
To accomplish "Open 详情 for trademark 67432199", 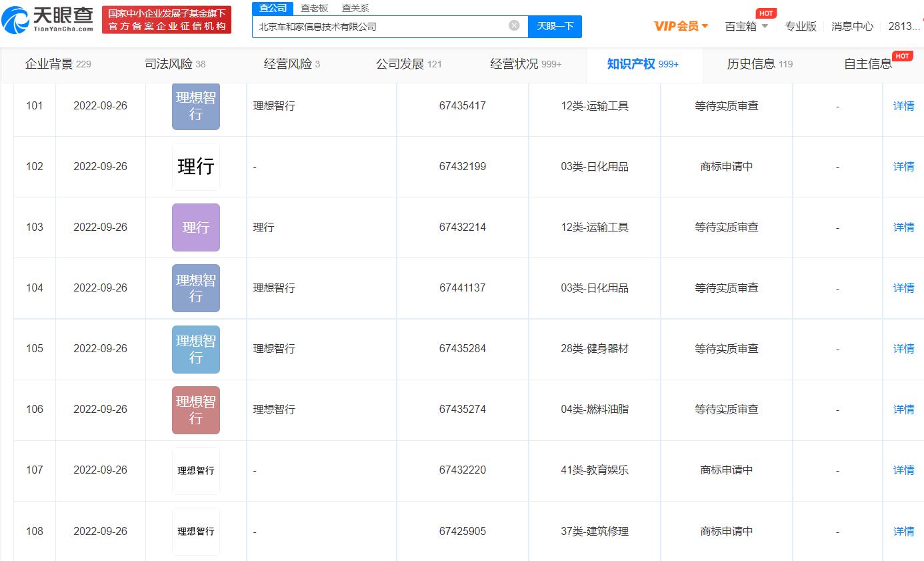I will point(903,167).
